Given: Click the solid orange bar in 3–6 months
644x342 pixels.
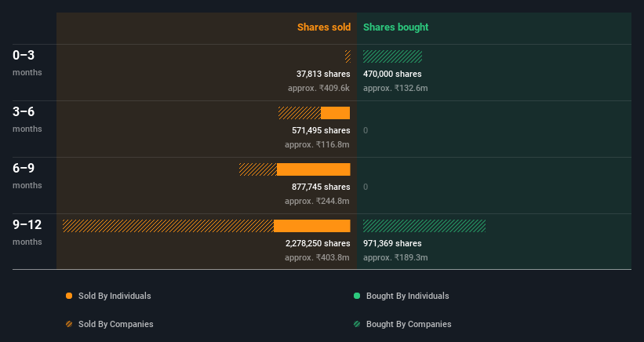Looking at the screenshot, I should click(x=336, y=113).
